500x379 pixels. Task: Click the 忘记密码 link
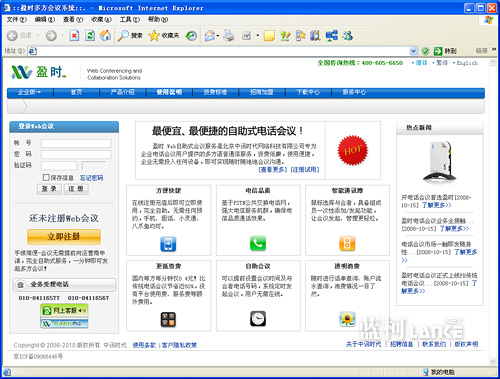click(x=91, y=178)
